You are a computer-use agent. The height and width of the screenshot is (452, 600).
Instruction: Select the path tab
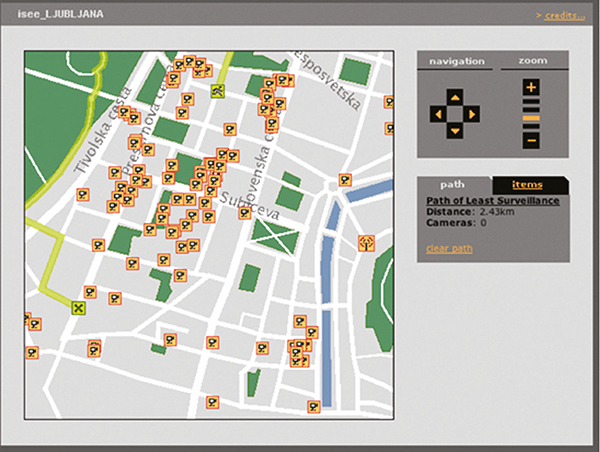[453, 185]
